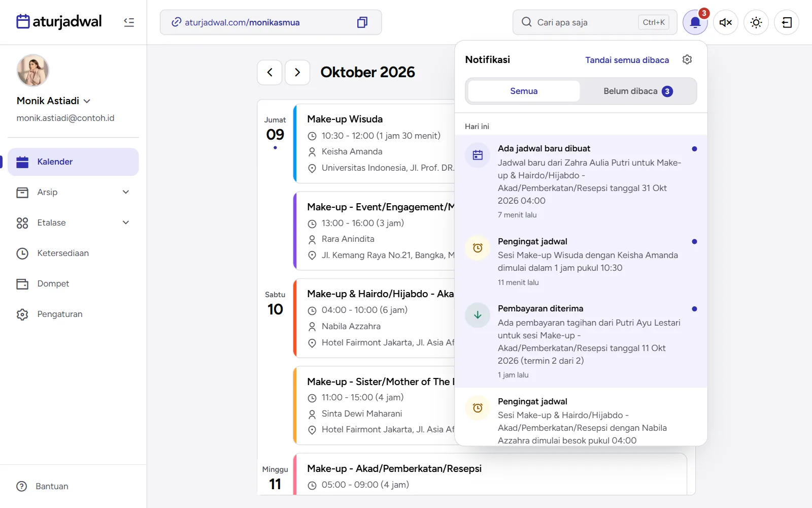This screenshot has height=508, width=812.
Task: Select Sabtu 10 date
Action: pyautogui.click(x=275, y=304)
